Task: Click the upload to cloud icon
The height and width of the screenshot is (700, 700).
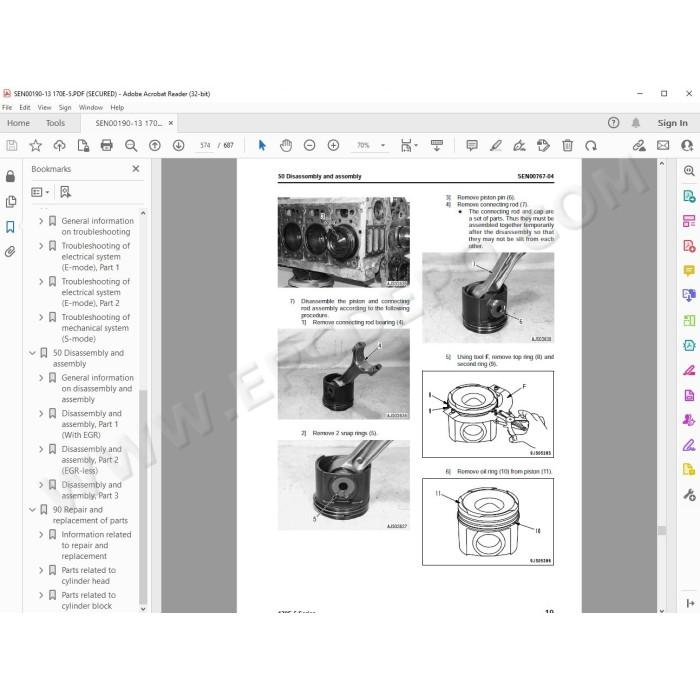Action: (59, 146)
